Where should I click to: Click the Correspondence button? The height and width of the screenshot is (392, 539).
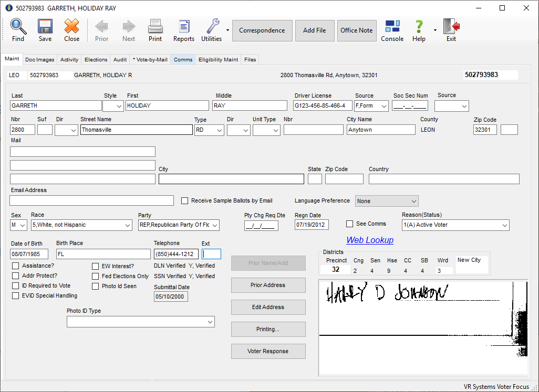point(262,30)
